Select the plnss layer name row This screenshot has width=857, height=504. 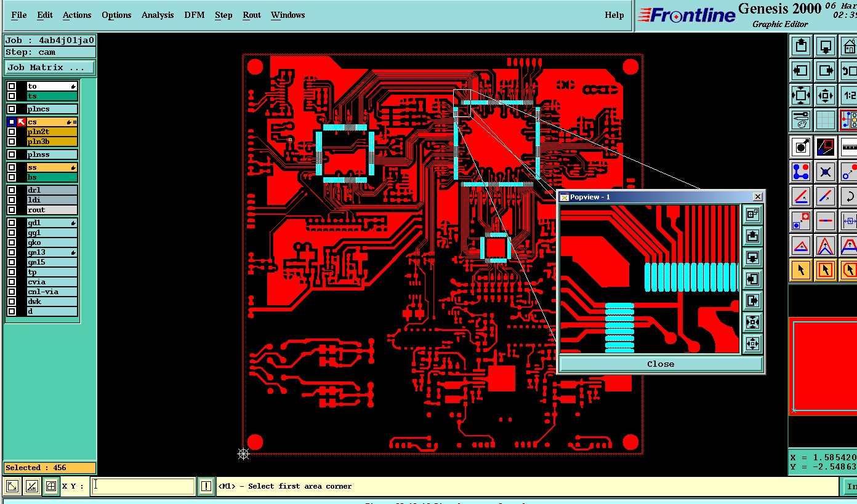[52, 154]
